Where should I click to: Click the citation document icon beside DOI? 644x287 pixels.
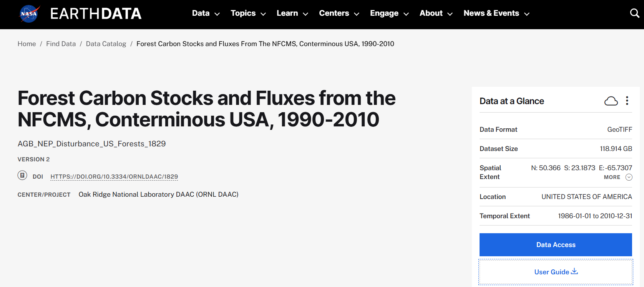(x=22, y=176)
